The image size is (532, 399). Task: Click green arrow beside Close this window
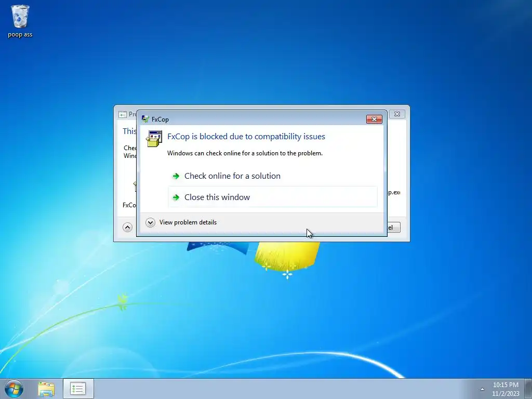pyautogui.click(x=176, y=197)
